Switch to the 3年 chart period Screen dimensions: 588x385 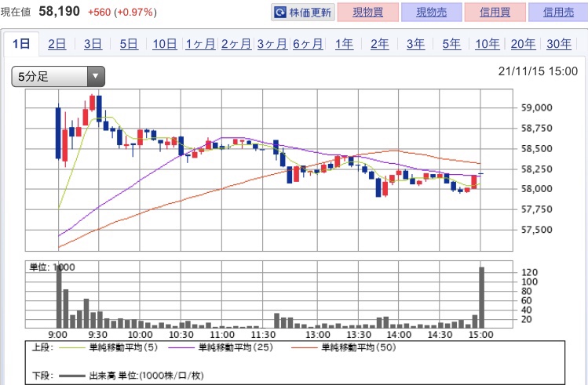tap(415, 44)
